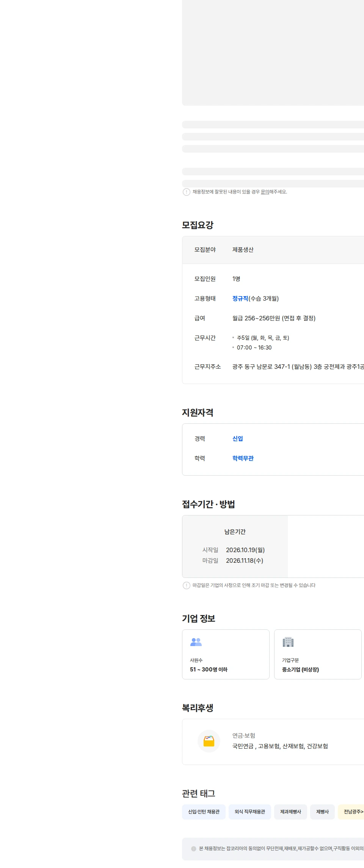364x868 pixels.
Task: Click the salary text 월급 256~256만원
Action: click(274, 318)
